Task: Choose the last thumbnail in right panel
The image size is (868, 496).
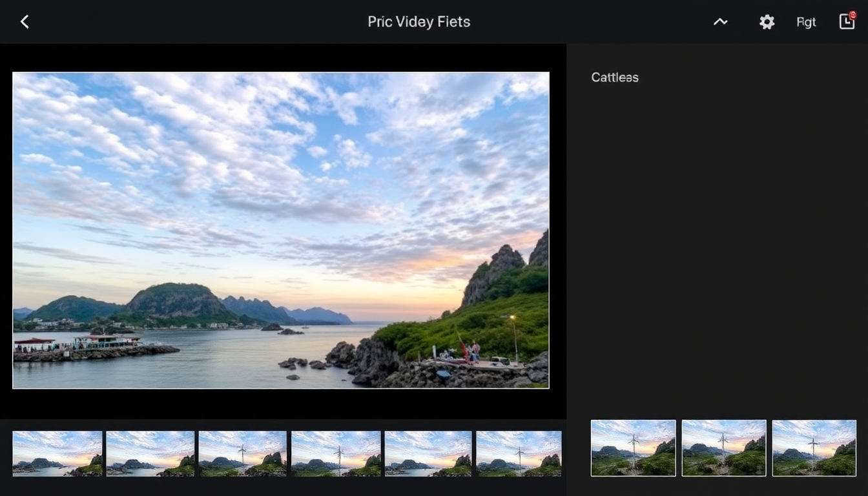Action: pos(814,448)
